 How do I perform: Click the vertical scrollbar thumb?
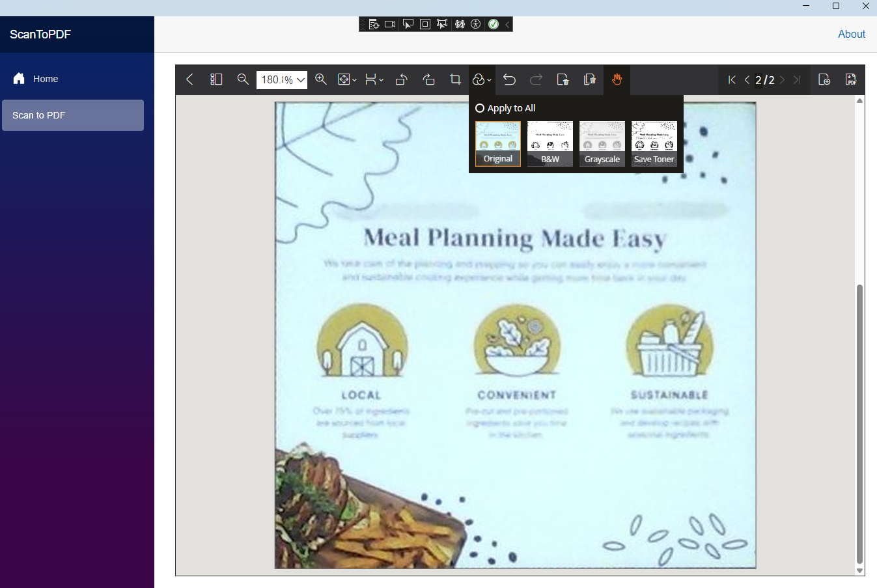coord(859,423)
